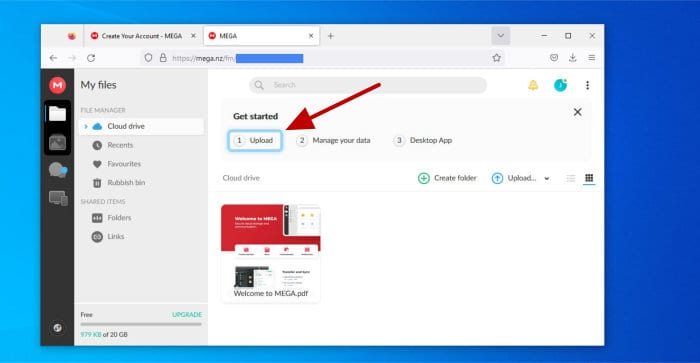Click the Welcome to MEGA.pdf file name
700x363 pixels.
click(271, 294)
